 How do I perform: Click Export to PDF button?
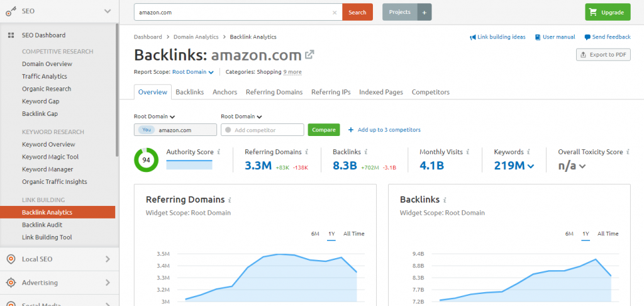pyautogui.click(x=603, y=55)
